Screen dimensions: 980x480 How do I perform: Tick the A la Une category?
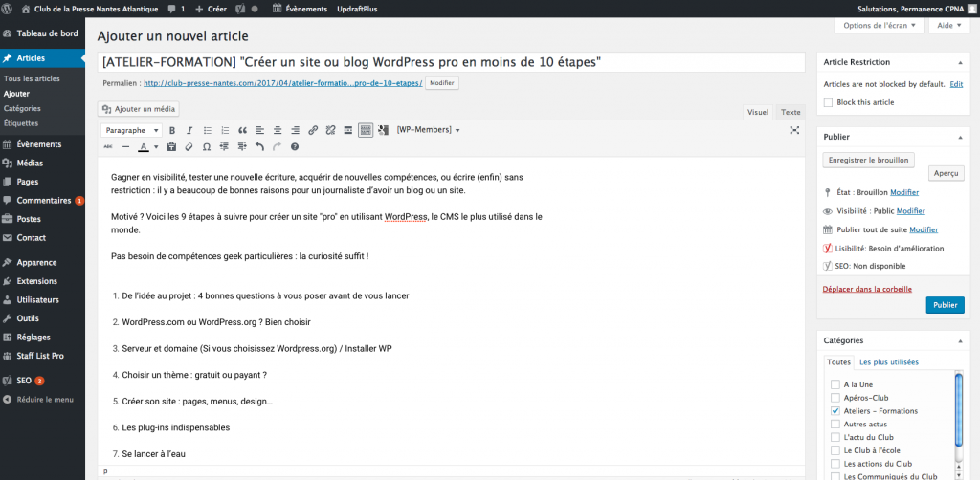click(x=835, y=384)
